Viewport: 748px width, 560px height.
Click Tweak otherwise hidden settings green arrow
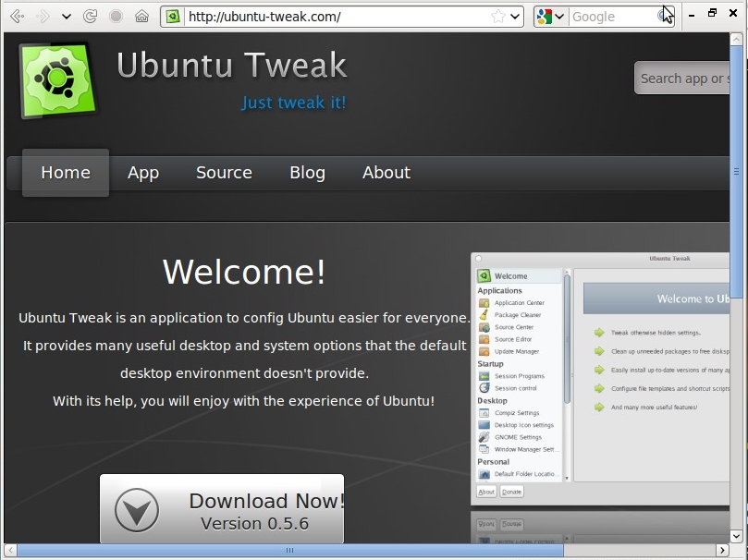[599, 333]
